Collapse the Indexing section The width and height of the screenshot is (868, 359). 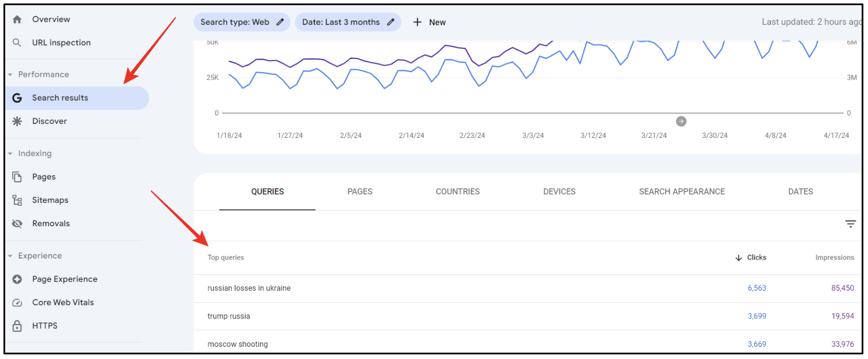click(10, 154)
